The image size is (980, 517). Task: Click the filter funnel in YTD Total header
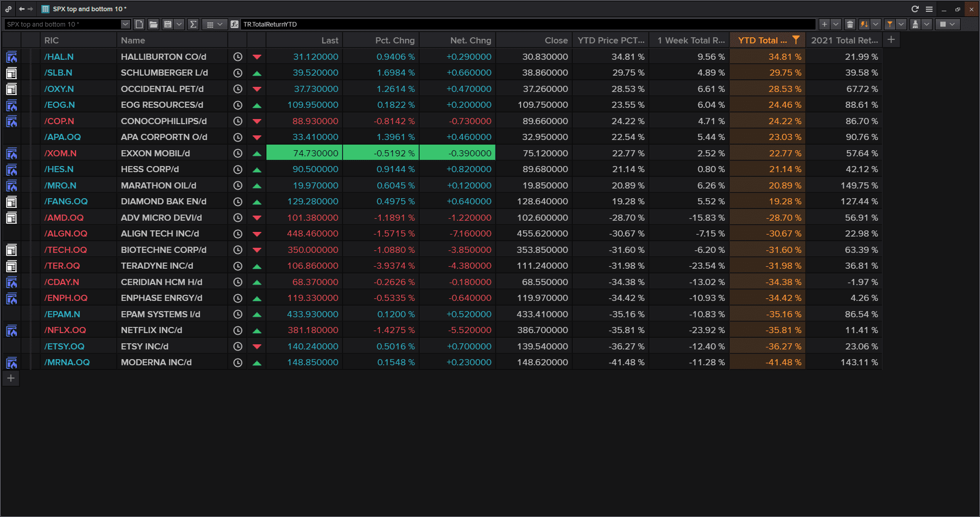coord(796,40)
